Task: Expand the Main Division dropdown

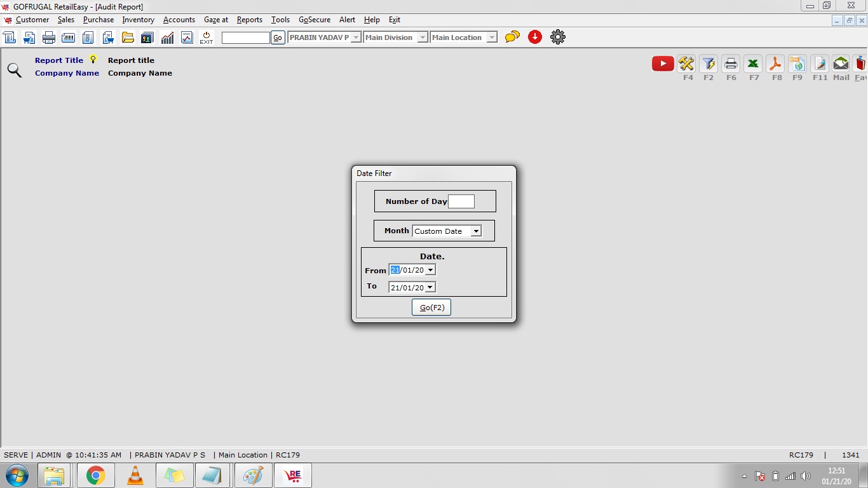Action: [424, 37]
